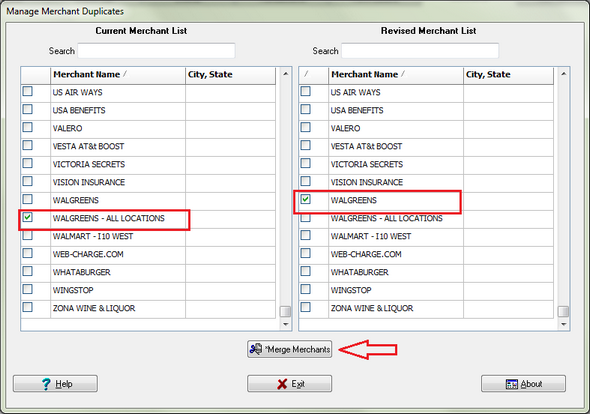Click the Merge Merchants button

coord(289,349)
